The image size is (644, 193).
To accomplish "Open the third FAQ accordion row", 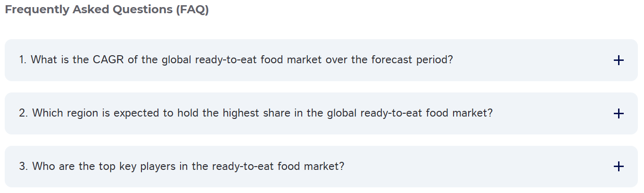I will click(x=321, y=167).
